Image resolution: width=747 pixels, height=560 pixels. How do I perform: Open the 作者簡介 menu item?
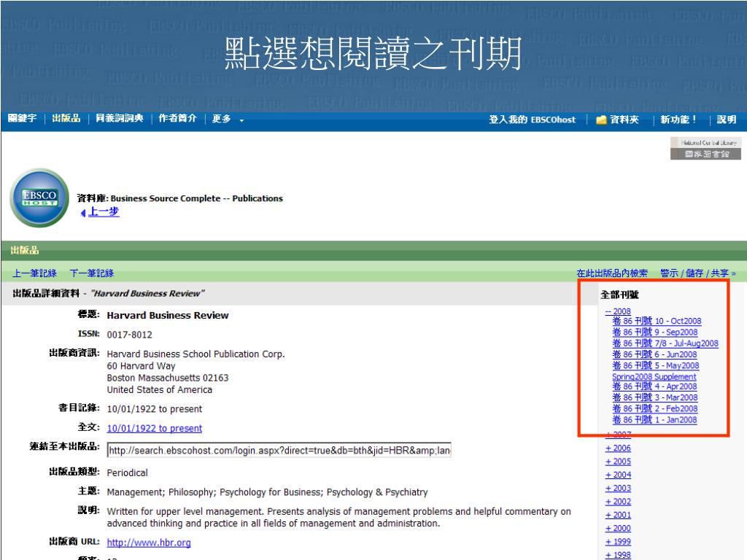click(178, 120)
